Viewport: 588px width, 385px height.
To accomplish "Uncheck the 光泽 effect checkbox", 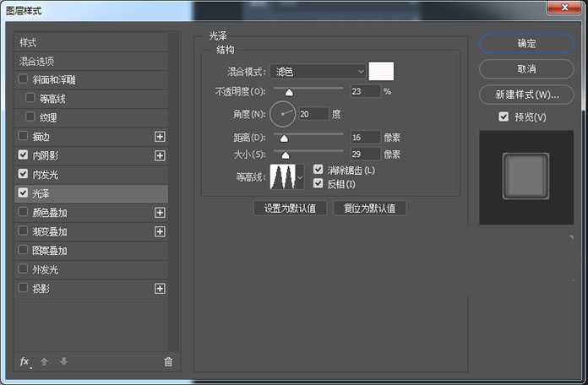I will pyautogui.click(x=24, y=193).
